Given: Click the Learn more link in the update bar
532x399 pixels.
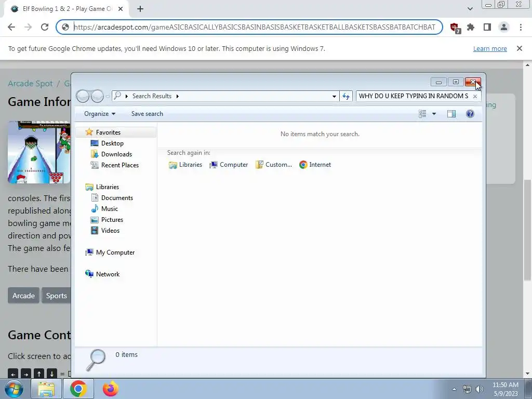Looking at the screenshot, I should pos(490,48).
